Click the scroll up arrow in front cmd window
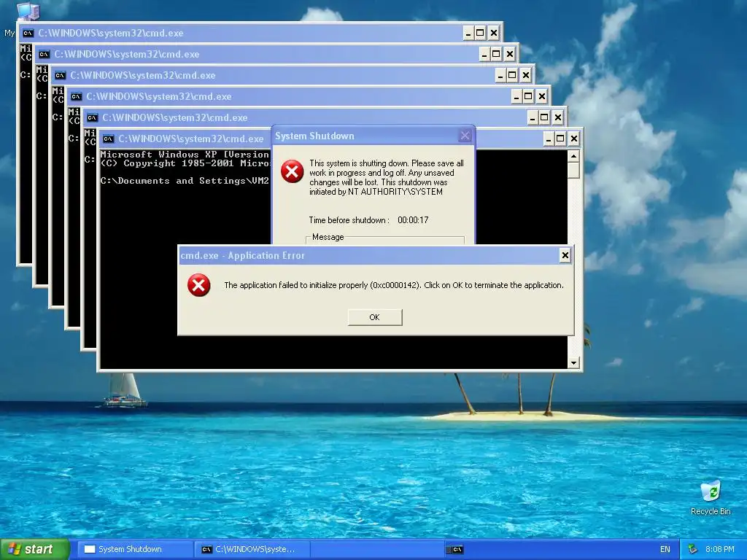747x560 pixels. point(573,156)
